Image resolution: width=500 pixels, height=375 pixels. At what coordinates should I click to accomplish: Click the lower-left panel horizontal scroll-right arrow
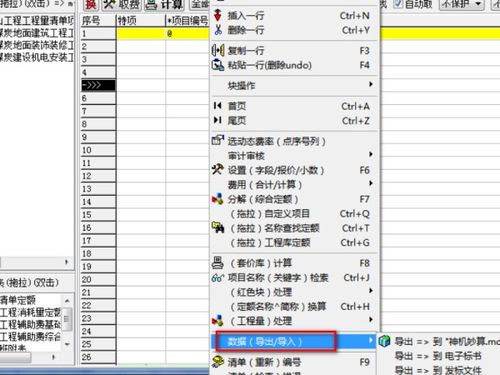pos(53,357)
